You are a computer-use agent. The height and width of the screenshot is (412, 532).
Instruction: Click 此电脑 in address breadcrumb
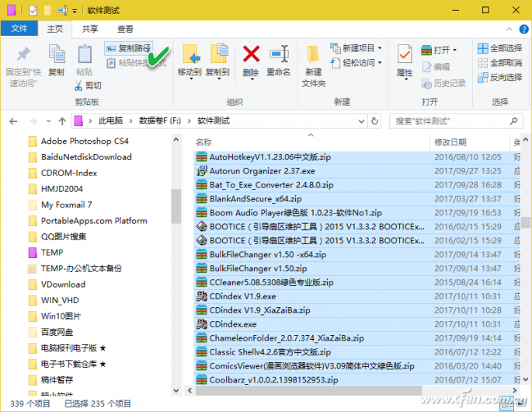pos(110,121)
